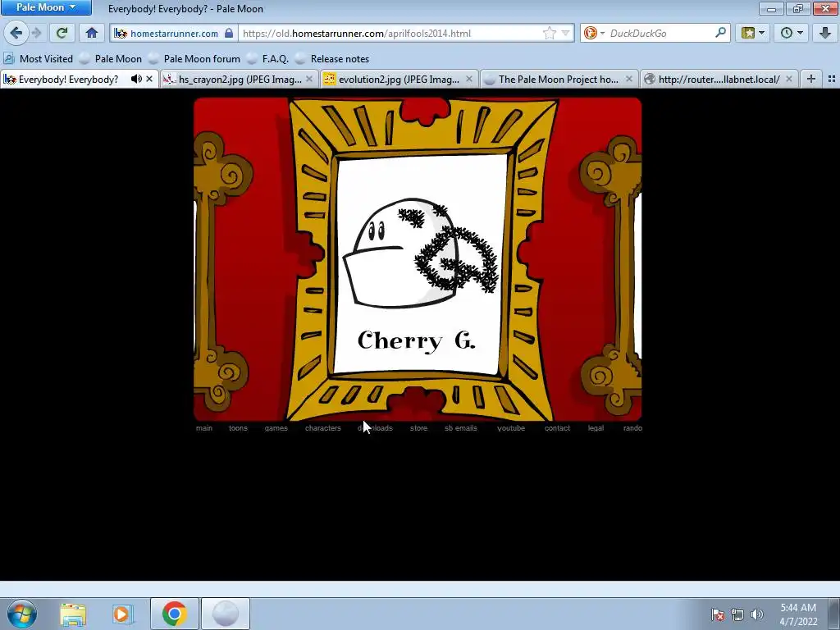Viewport: 840px width, 630px height.
Task: Open File Explorer from the taskbar
Action: (73, 614)
